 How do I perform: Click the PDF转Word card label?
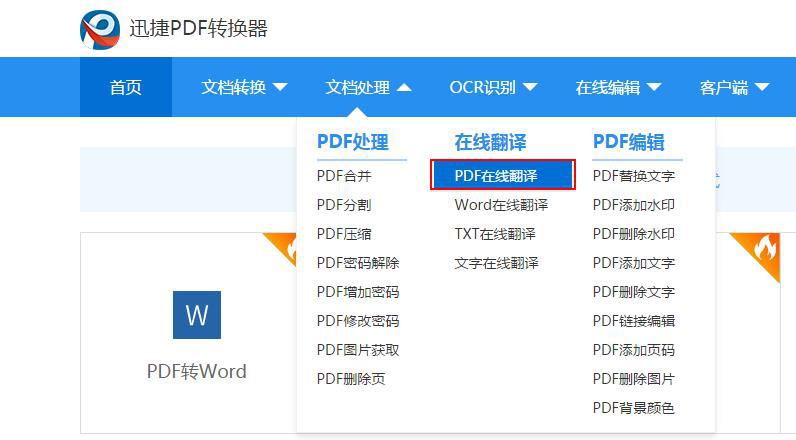pyautogui.click(x=196, y=371)
